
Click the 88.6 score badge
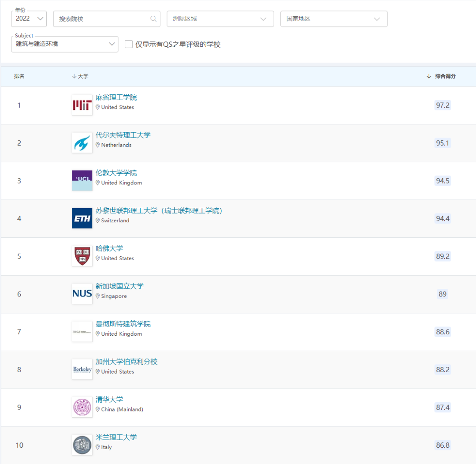(x=443, y=332)
